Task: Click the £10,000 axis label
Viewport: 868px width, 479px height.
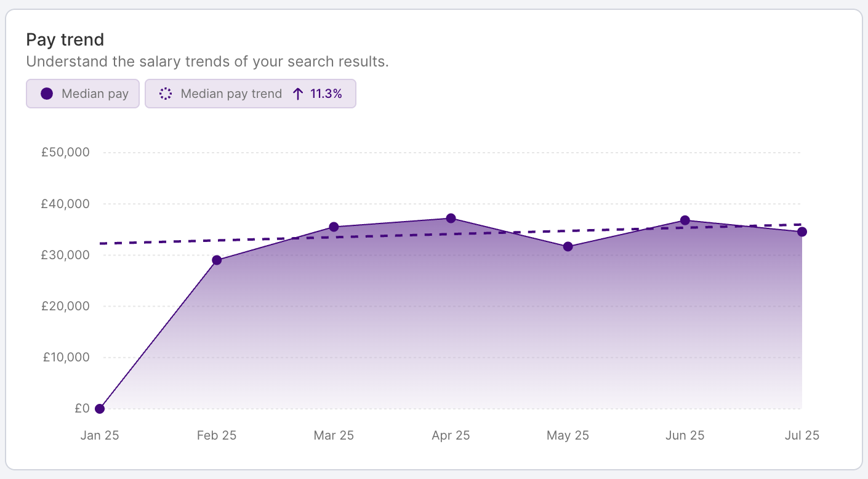Action: [66, 357]
